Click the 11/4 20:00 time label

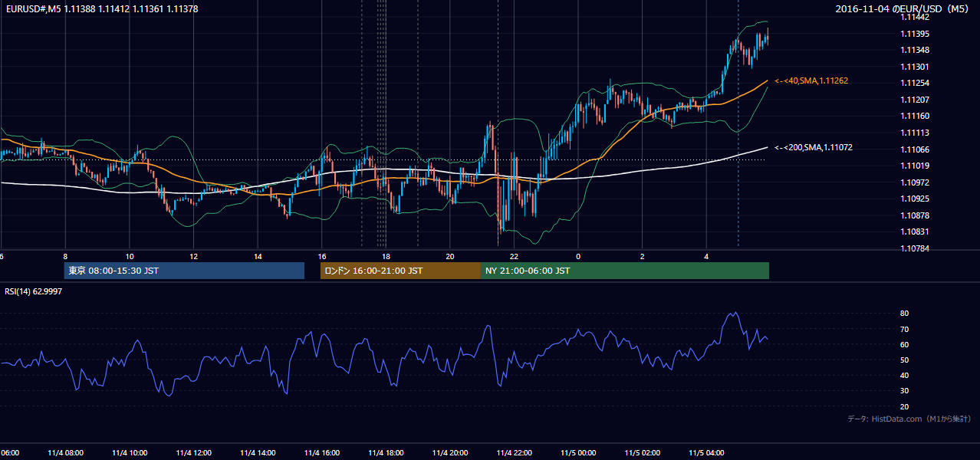[450, 453]
